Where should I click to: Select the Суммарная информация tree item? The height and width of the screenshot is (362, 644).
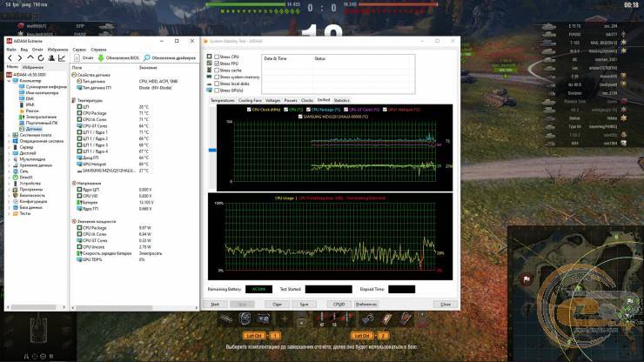tap(46, 87)
